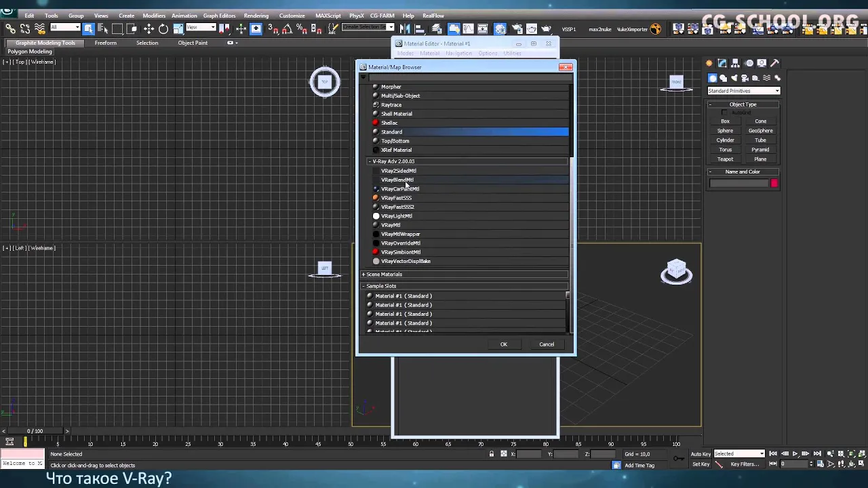The height and width of the screenshot is (488, 868).
Task: Choose the Rectangular Selection Region tool
Action: pos(117,28)
